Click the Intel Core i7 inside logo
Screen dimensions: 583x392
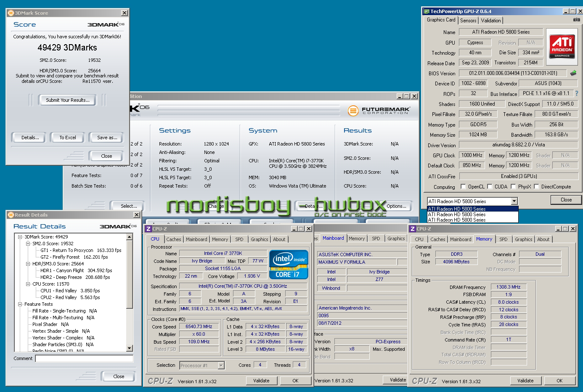(x=289, y=265)
